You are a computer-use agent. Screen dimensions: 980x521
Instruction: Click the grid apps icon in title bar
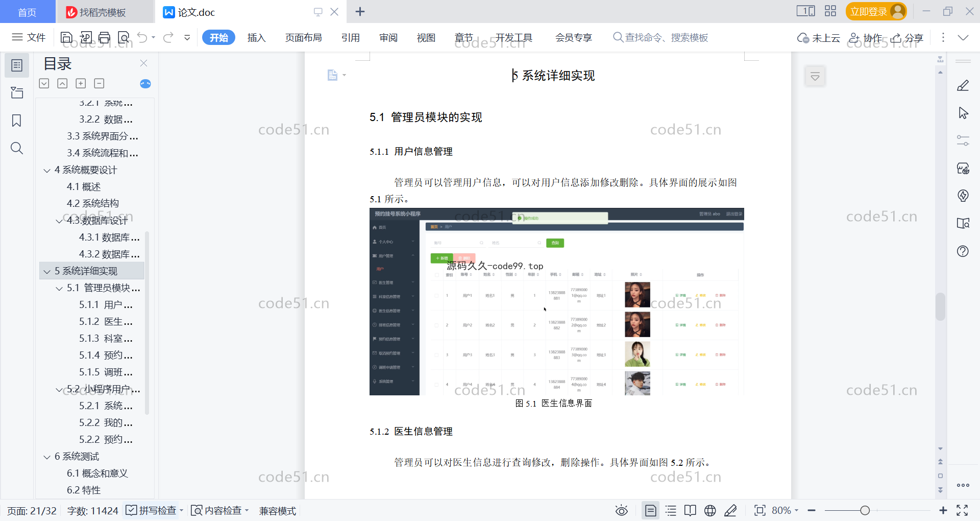(830, 11)
